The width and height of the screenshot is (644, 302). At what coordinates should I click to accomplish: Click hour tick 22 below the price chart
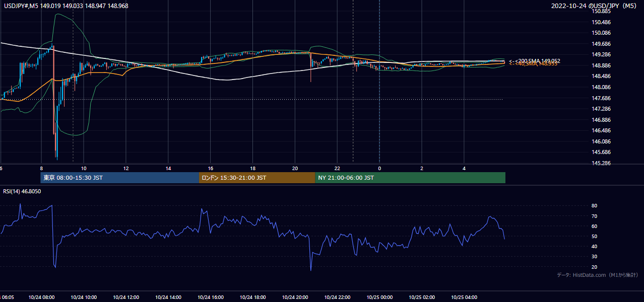pos(338,169)
